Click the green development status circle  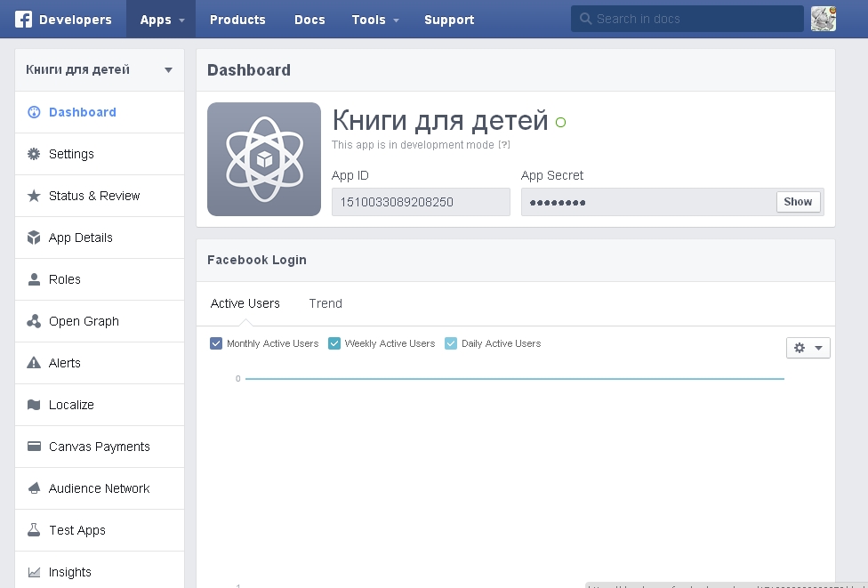coord(561,123)
